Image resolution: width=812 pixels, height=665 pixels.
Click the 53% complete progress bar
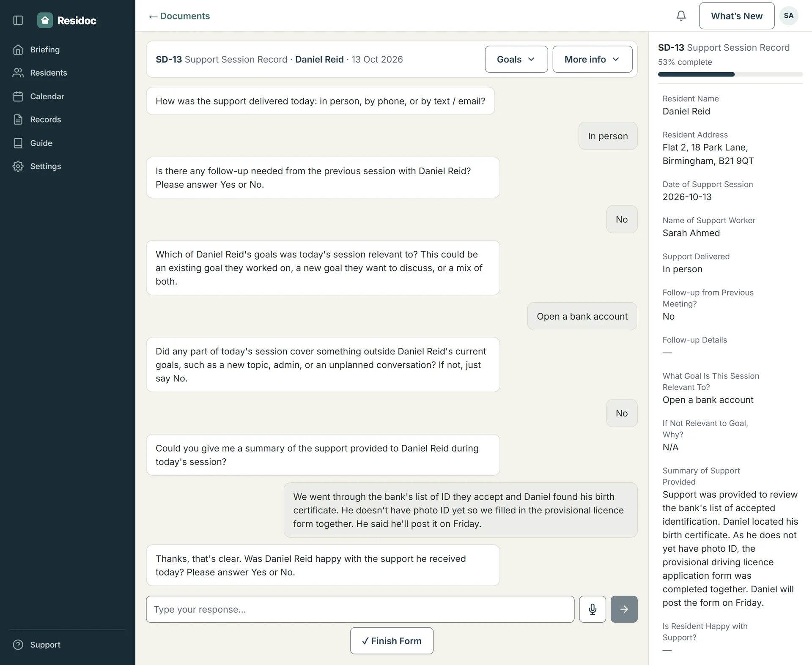tap(730, 74)
